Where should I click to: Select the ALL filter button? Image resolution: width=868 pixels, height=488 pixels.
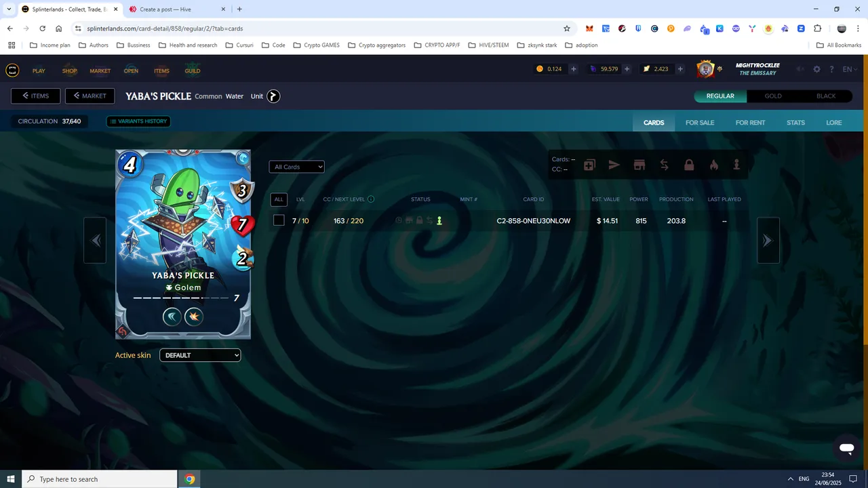(279, 199)
